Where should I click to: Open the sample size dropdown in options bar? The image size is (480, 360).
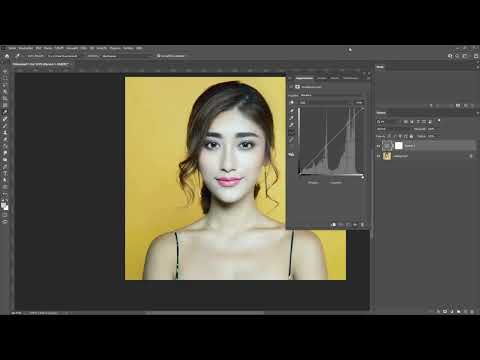coord(63,56)
